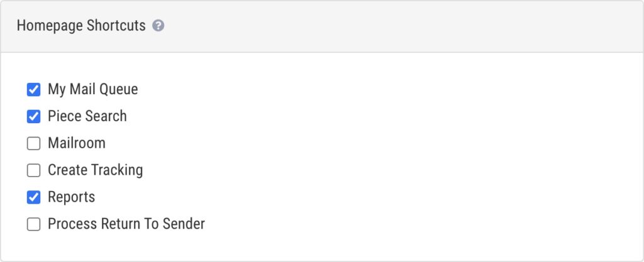The height and width of the screenshot is (262, 644).
Task: Check the Create Tracking checkbox
Action: [33, 170]
